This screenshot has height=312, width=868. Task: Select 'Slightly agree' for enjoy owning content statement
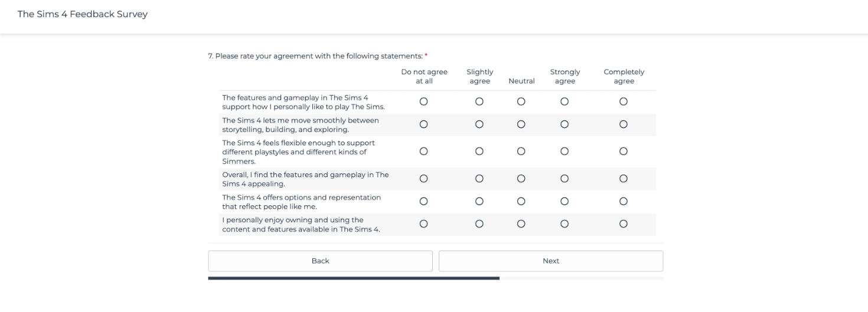(x=479, y=224)
